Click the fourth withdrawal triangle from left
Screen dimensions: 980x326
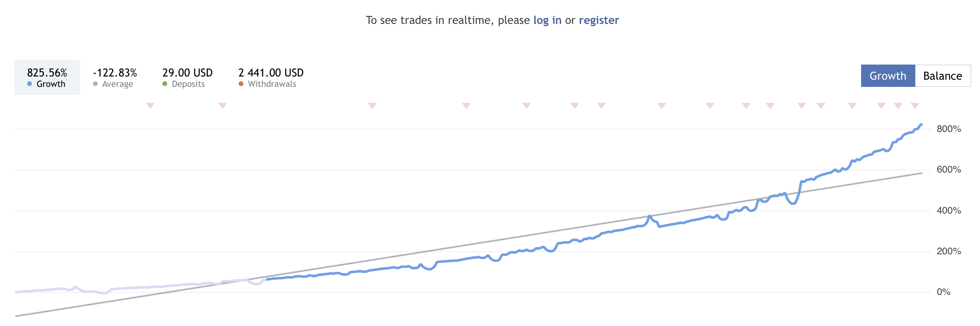tap(466, 106)
